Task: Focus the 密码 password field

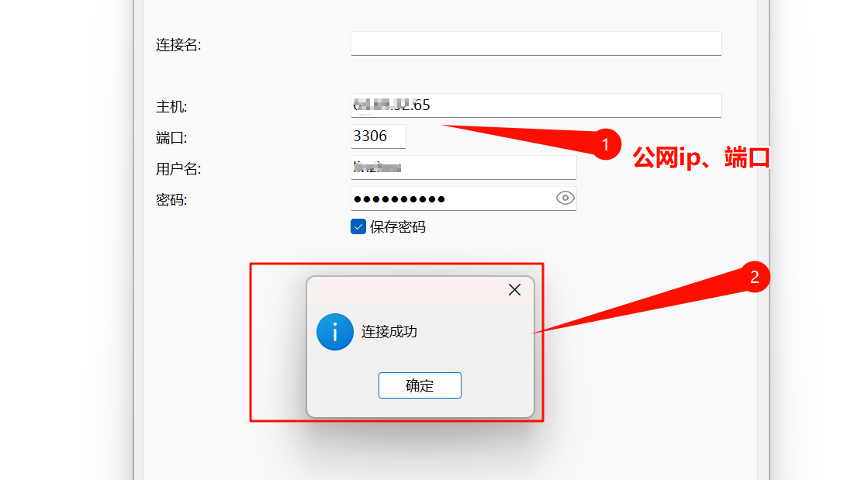Action: (463, 199)
